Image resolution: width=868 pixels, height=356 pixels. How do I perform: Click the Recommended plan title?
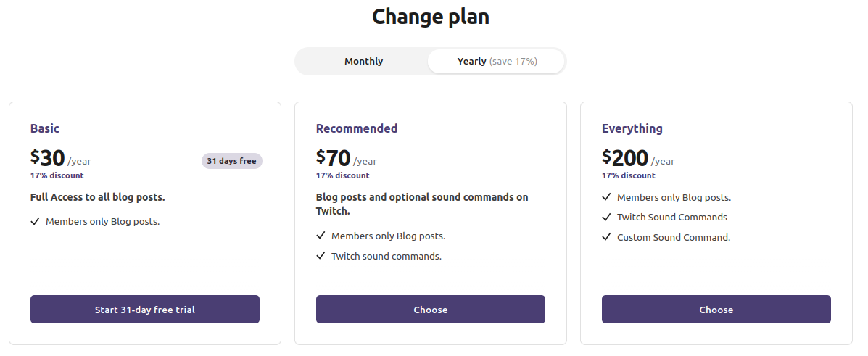click(x=357, y=128)
